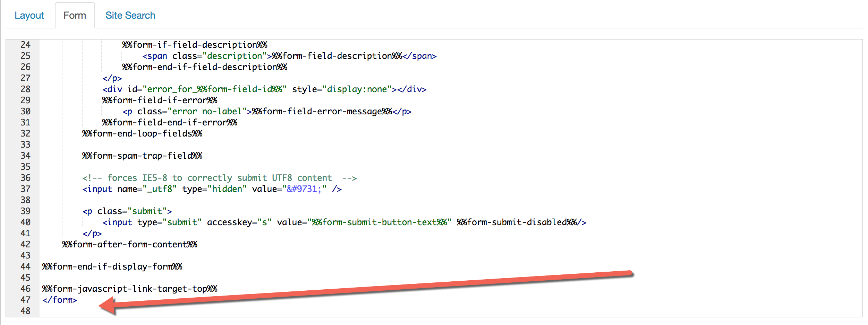Click the %%form-end-loop-fields%% line
The image size is (868, 325).
[x=142, y=133]
